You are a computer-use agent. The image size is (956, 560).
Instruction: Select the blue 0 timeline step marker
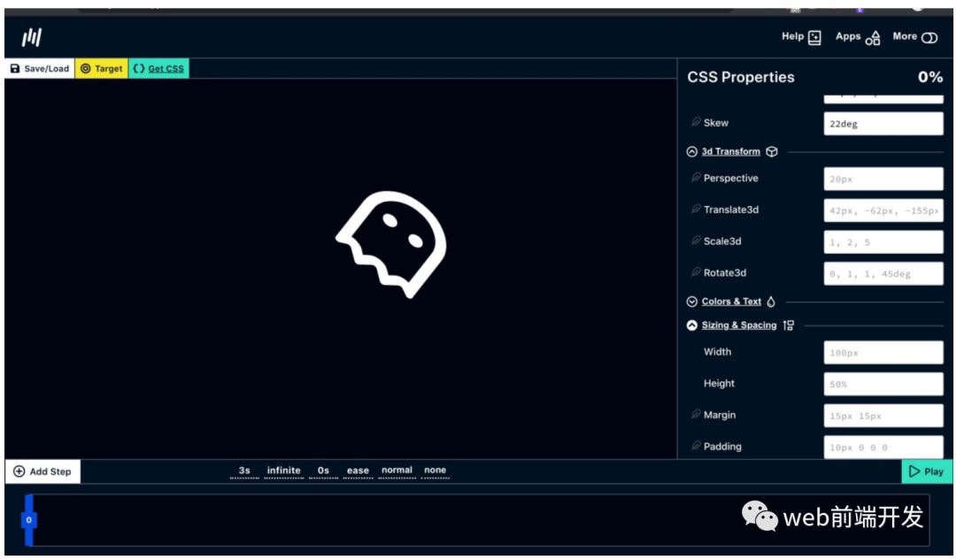coord(28,520)
